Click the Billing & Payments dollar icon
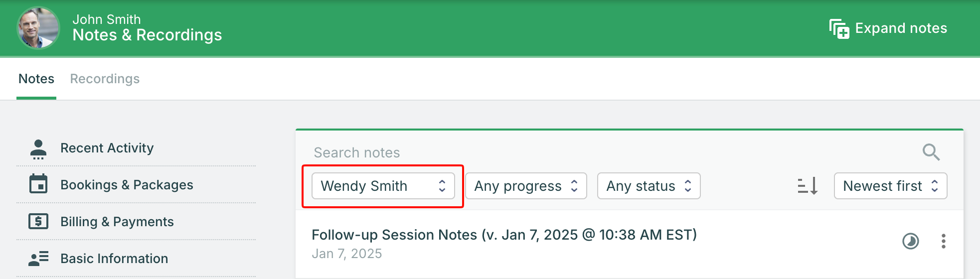 click(x=38, y=221)
